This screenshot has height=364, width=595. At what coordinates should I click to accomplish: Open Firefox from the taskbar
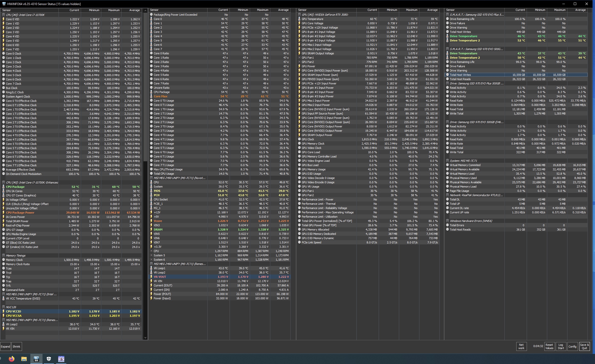point(12,359)
